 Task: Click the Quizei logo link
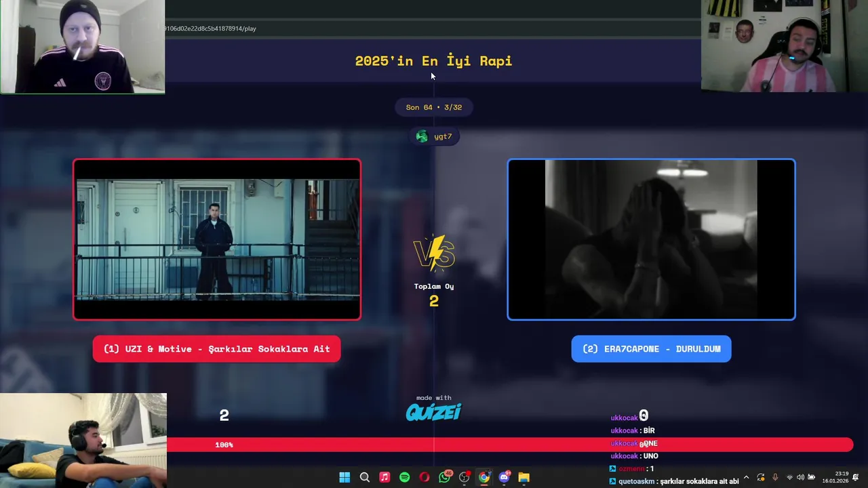coord(433,411)
